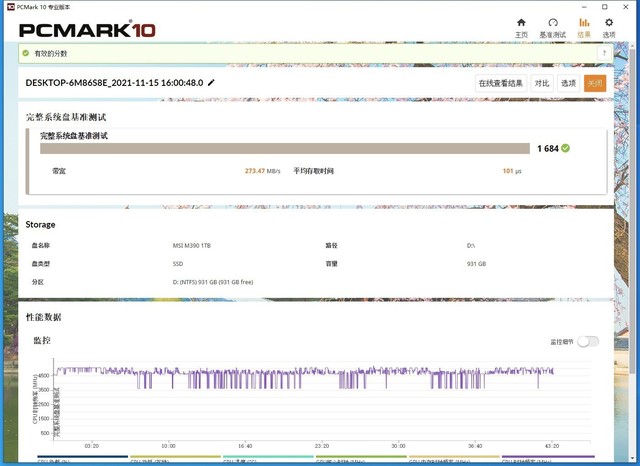Click the 43:20 time label on the chart axis
This screenshot has width=640, height=466.
pyautogui.click(x=552, y=446)
